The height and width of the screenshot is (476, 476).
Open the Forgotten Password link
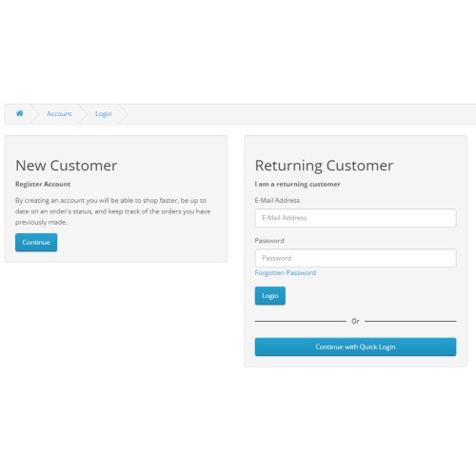286,272
